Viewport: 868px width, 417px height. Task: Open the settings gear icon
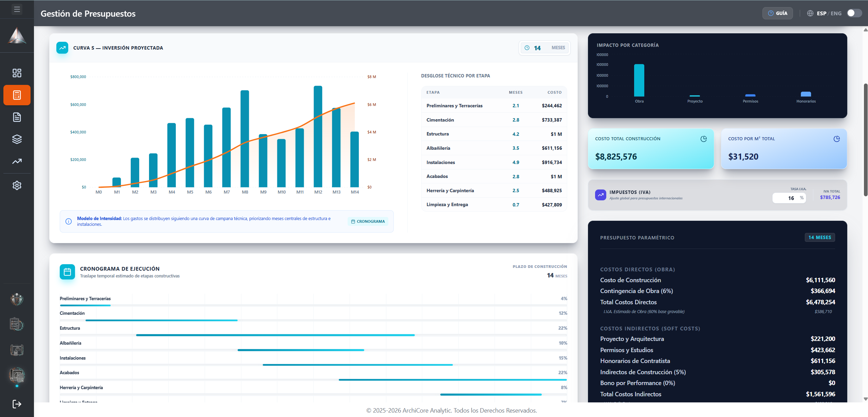pos(17,185)
